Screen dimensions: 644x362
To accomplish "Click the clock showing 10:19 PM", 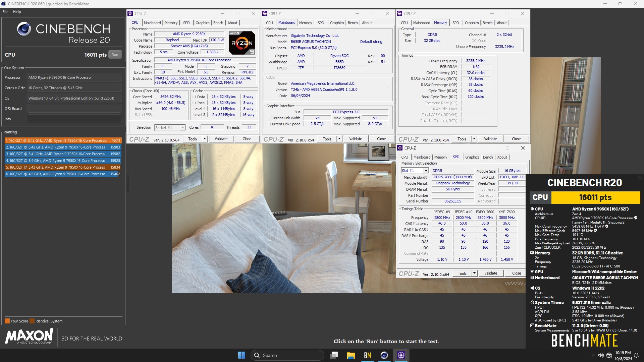I will (x=623, y=353).
